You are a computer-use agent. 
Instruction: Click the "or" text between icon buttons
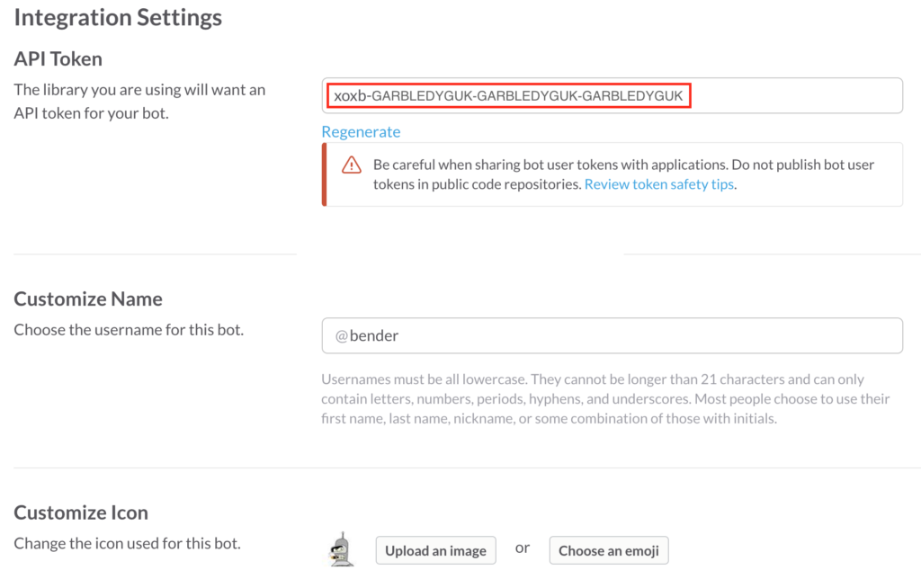[522, 548]
